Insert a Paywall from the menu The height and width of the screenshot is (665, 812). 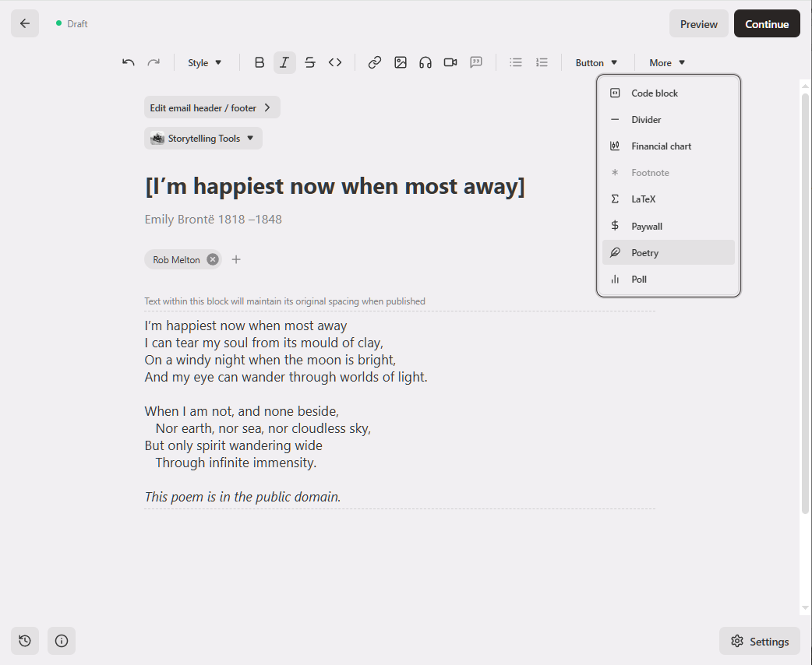coord(668,226)
